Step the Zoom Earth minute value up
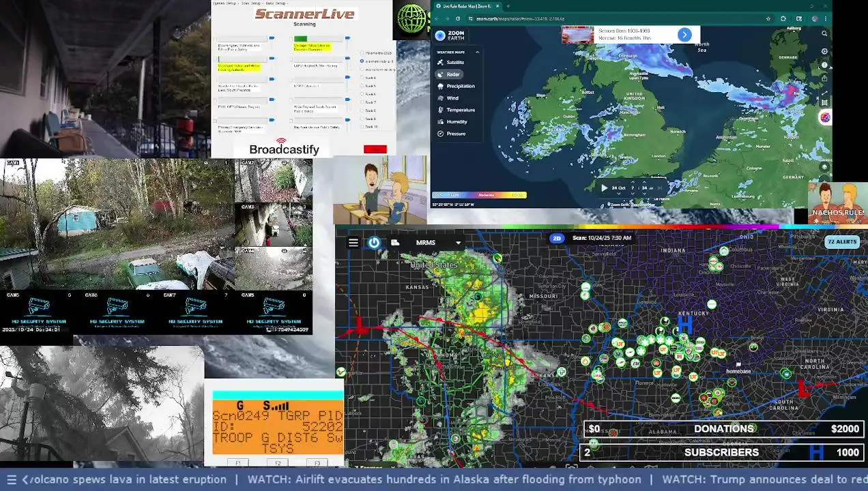Viewport: 868px width, 491px height. coord(645,183)
